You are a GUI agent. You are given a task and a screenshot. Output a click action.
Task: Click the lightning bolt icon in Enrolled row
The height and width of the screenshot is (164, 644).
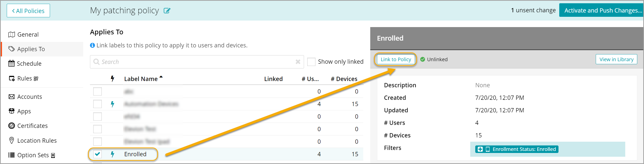click(x=112, y=154)
